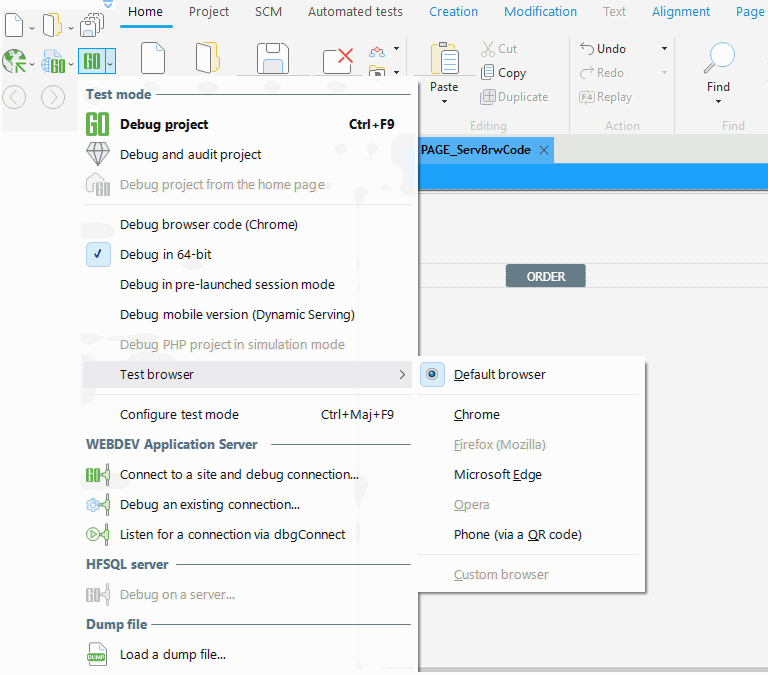The image size is (768, 675).
Task: Click the DUMP file icon
Action: [x=97, y=654]
